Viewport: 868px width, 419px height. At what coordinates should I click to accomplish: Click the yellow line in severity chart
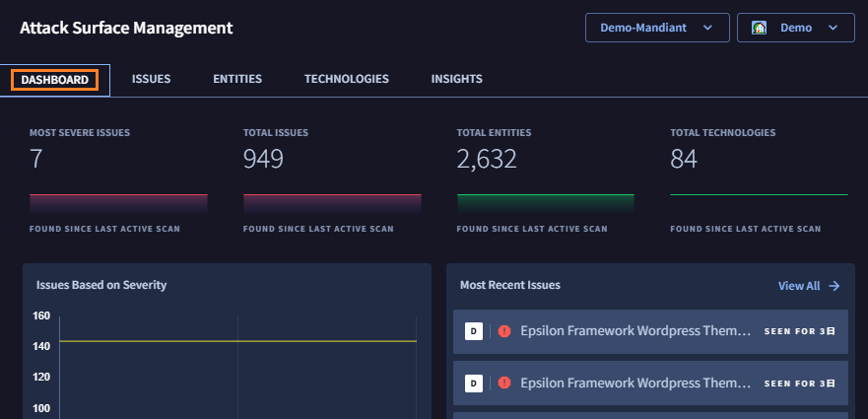(238, 341)
